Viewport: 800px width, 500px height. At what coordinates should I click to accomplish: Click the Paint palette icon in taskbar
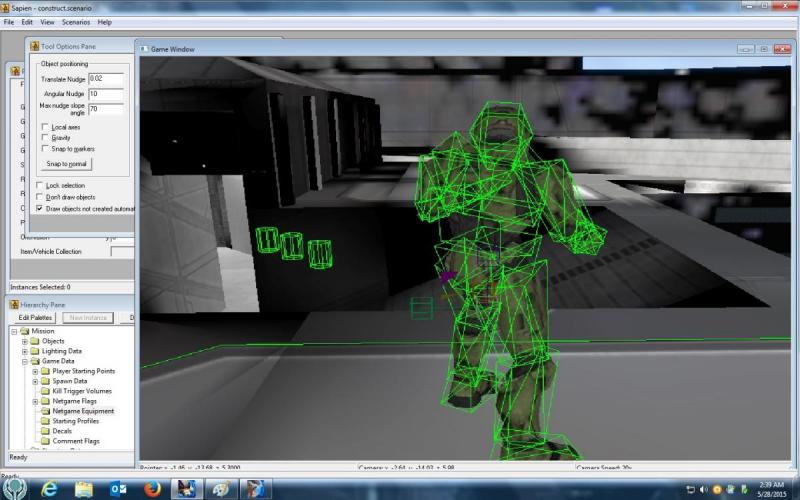click(x=221, y=489)
